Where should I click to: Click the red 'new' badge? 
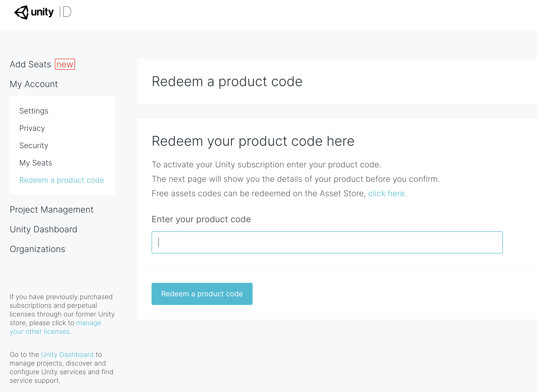65,64
